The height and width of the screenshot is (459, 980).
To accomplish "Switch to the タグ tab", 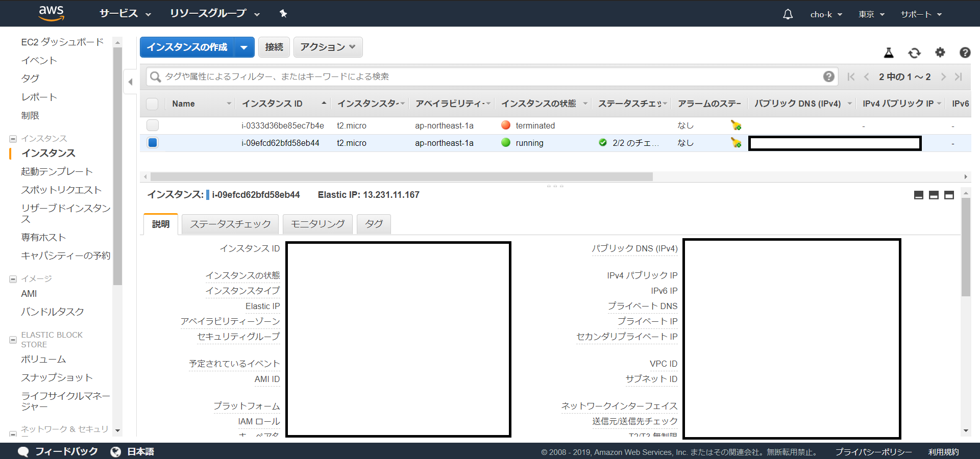I will pyautogui.click(x=374, y=224).
